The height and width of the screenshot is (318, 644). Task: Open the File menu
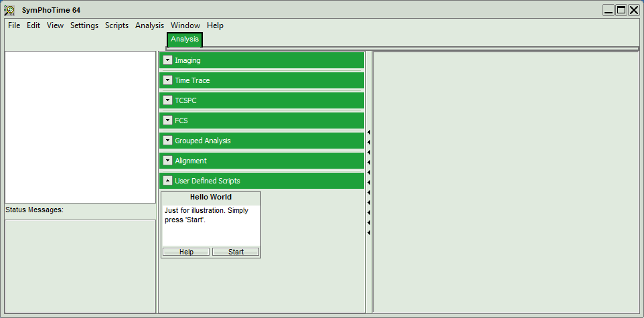coord(14,25)
